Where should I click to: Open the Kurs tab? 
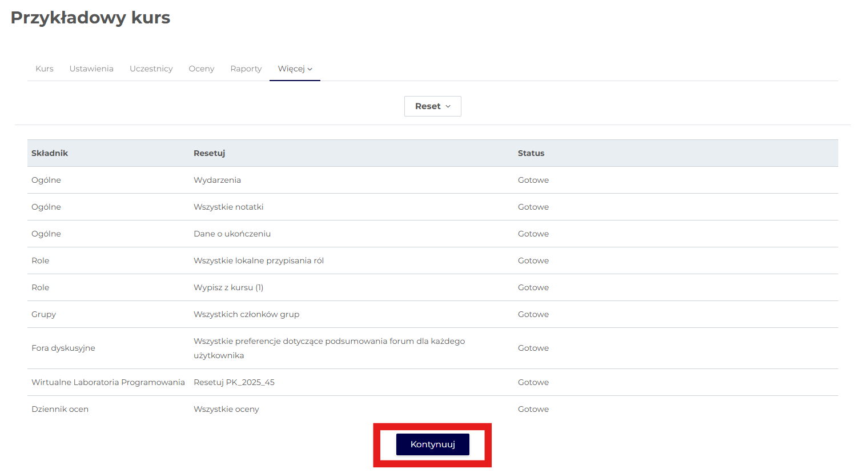tap(45, 69)
